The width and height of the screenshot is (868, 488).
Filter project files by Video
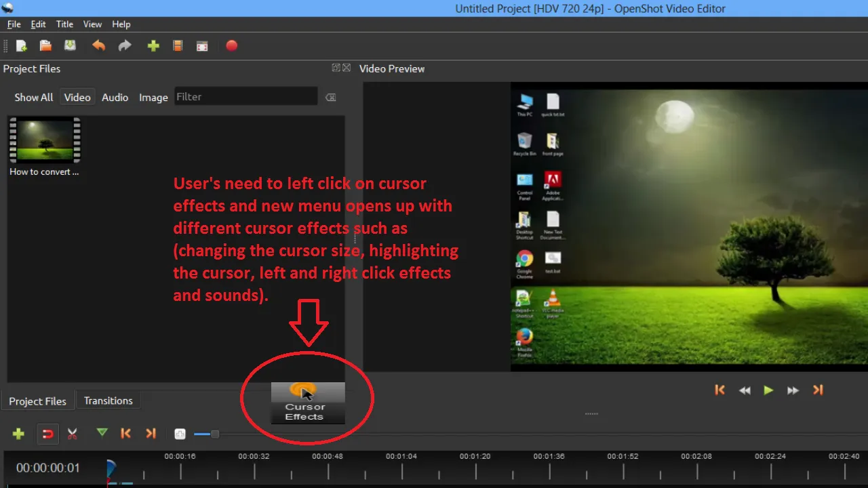77,98
